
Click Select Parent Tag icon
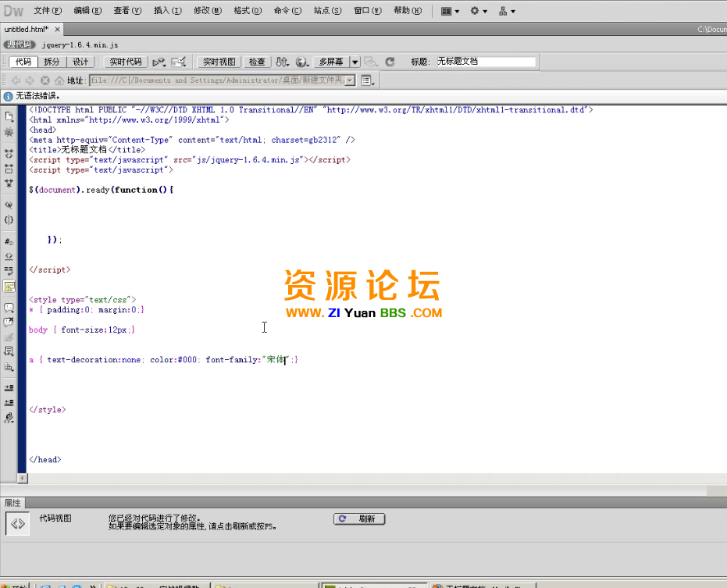pyautogui.click(x=9, y=205)
